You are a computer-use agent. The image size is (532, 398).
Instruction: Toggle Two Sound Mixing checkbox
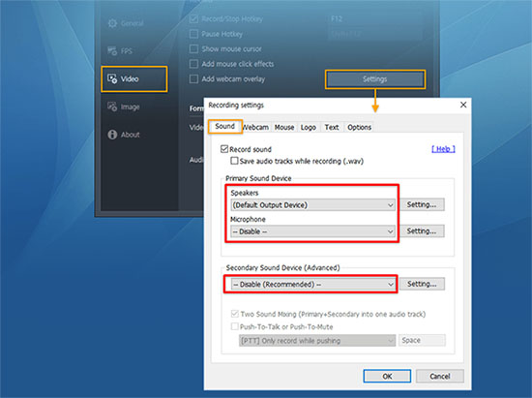coord(234,314)
